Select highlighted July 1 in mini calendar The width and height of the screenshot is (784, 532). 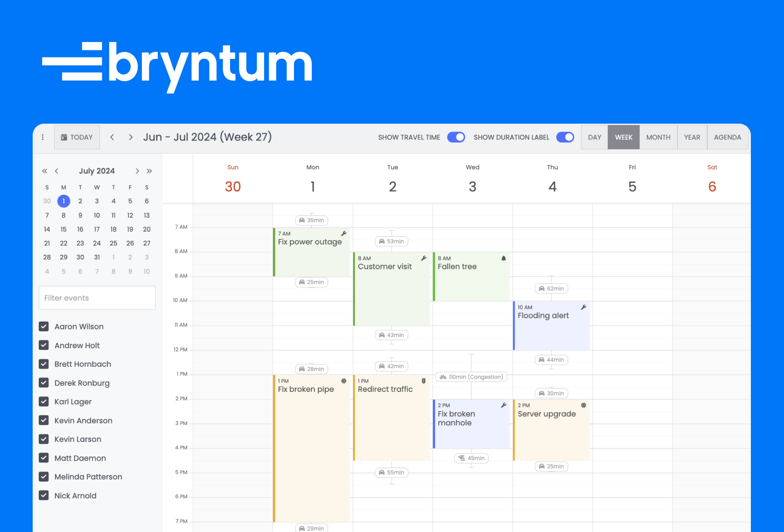tap(63, 201)
